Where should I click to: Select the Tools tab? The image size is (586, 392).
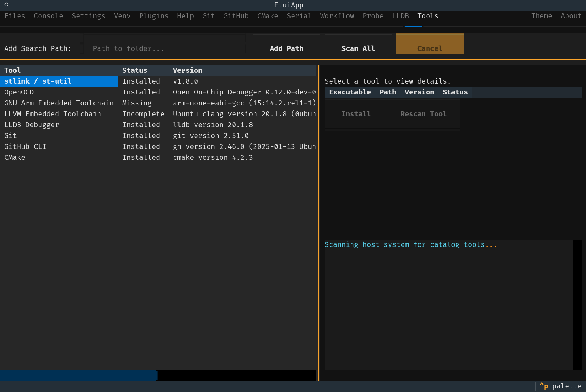point(428,16)
